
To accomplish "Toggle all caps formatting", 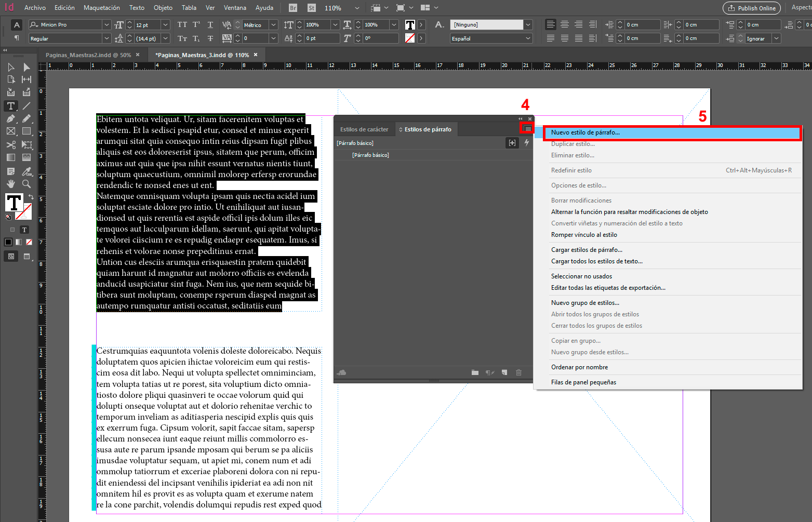I will click(x=182, y=24).
